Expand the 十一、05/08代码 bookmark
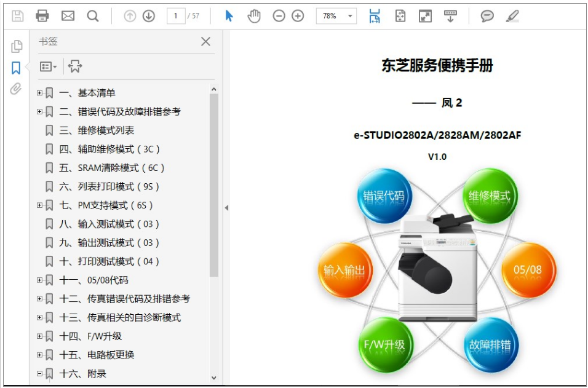 click(x=40, y=280)
